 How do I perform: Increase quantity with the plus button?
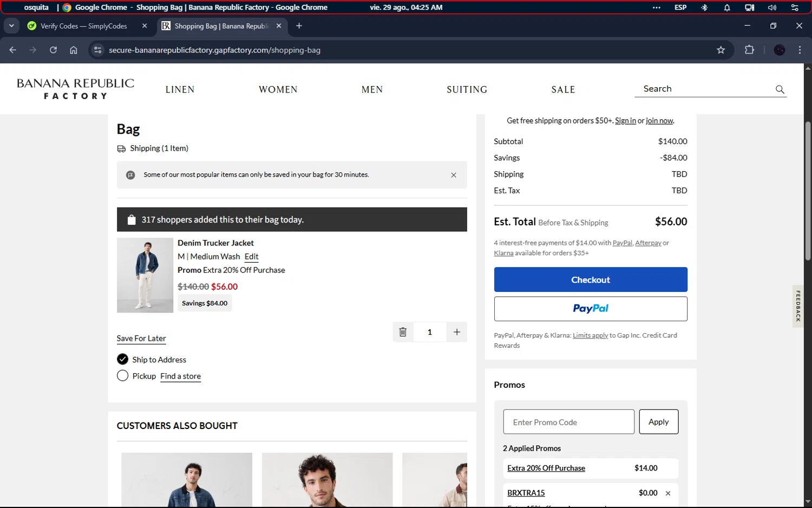(457, 332)
